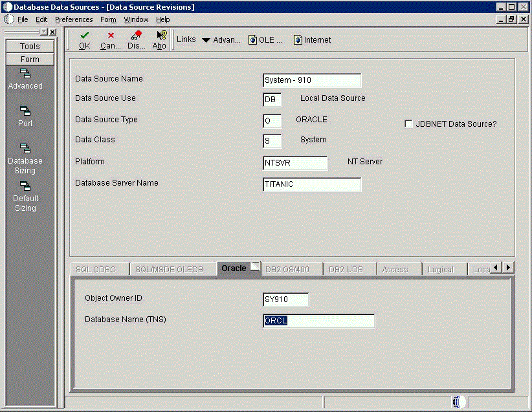Open the Database Sizing sidebar icon

(25, 149)
